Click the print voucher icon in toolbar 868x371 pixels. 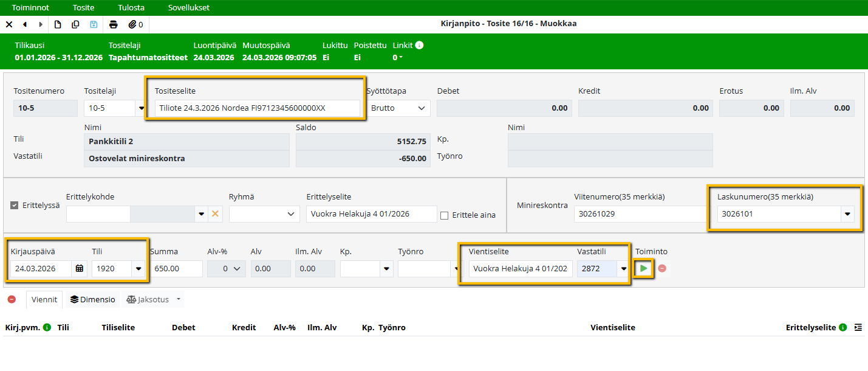coord(113,25)
